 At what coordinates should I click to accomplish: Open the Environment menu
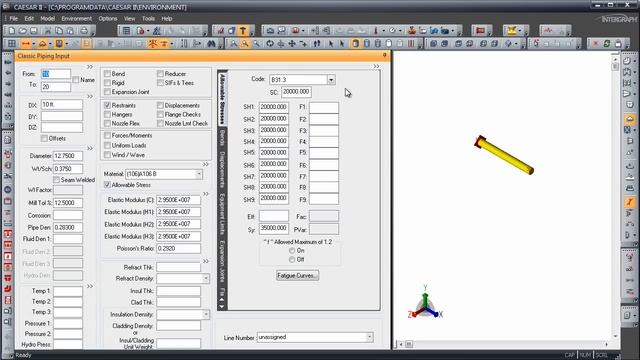pyautogui.click(x=76, y=18)
